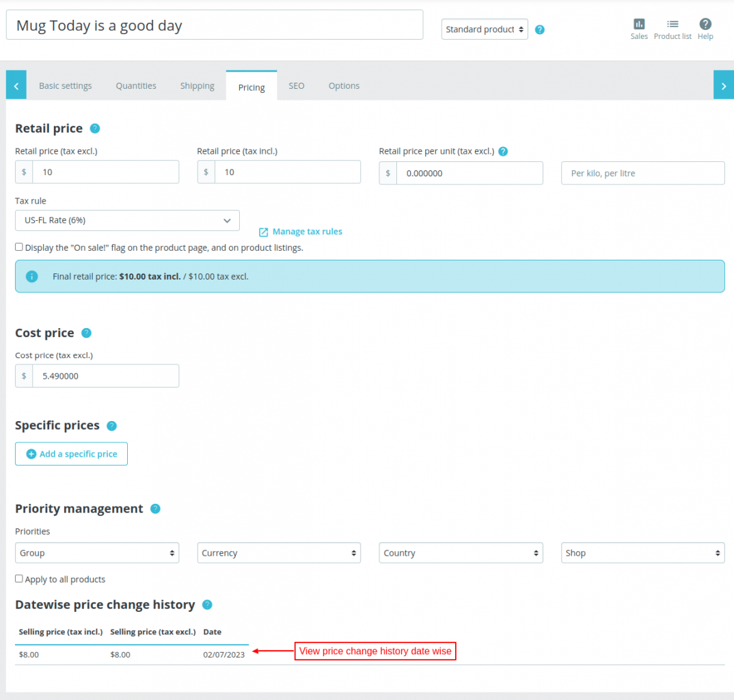Go to previous tabs with left arrow

click(16, 85)
